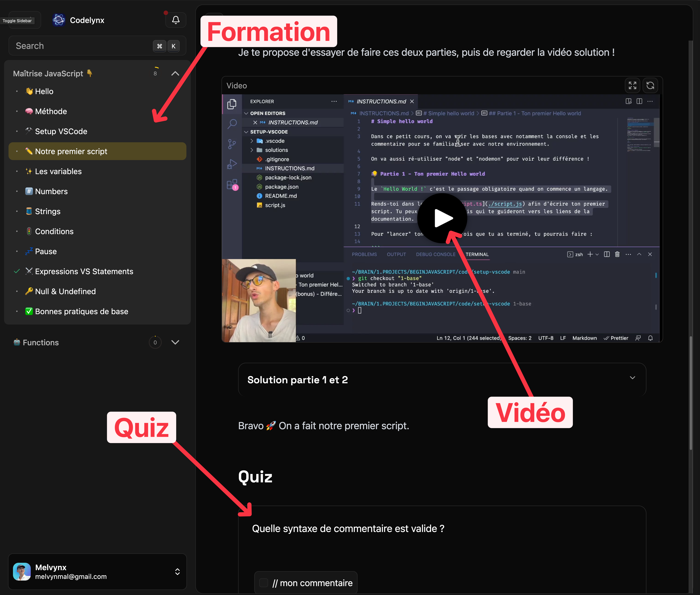Open the Hello lesson
Screen dimensions: 700x595
tap(97, 91)
